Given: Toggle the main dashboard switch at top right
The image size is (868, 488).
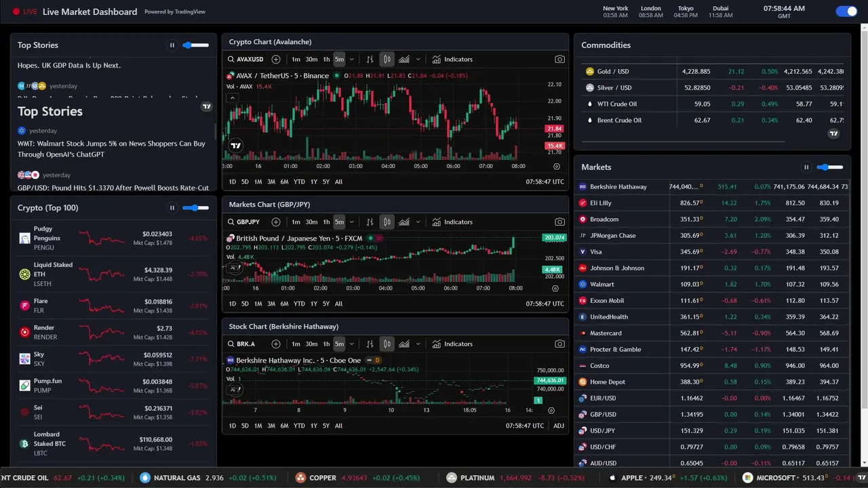Looking at the screenshot, I should [x=846, y=11].
